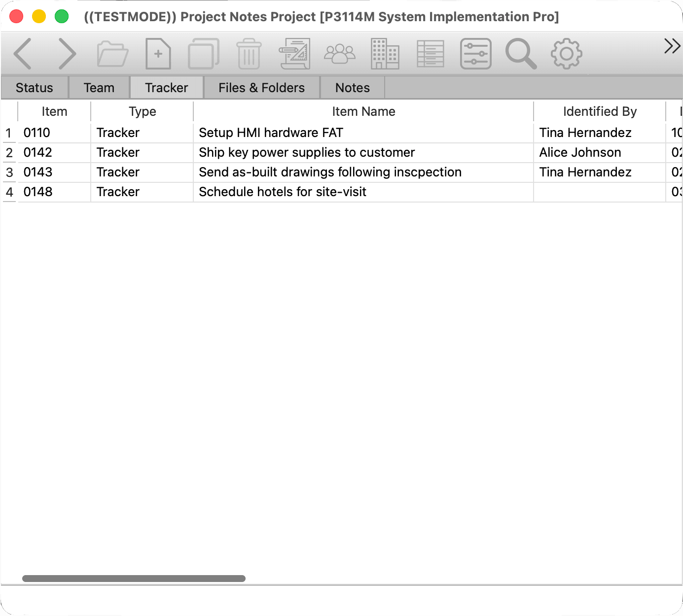The height and width of the screenshot is (616, 683).
Task: Select item number 0142 cell
Action: 54,153
